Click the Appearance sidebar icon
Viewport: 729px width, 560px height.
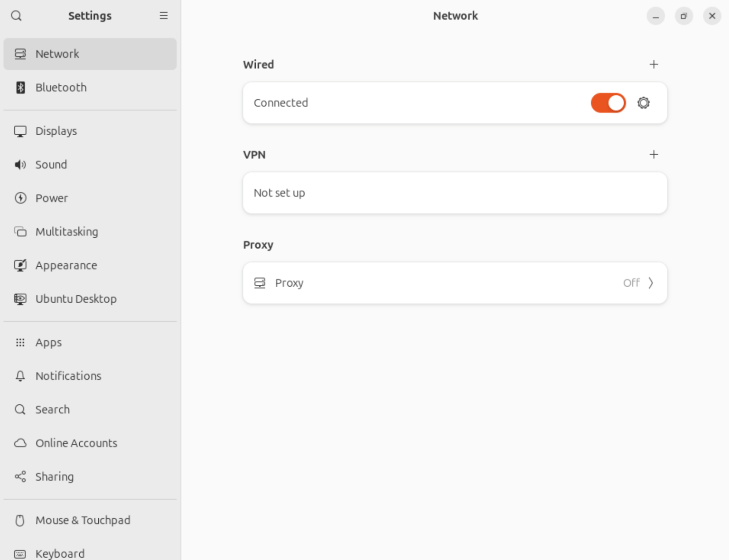(x=20, y=265)
